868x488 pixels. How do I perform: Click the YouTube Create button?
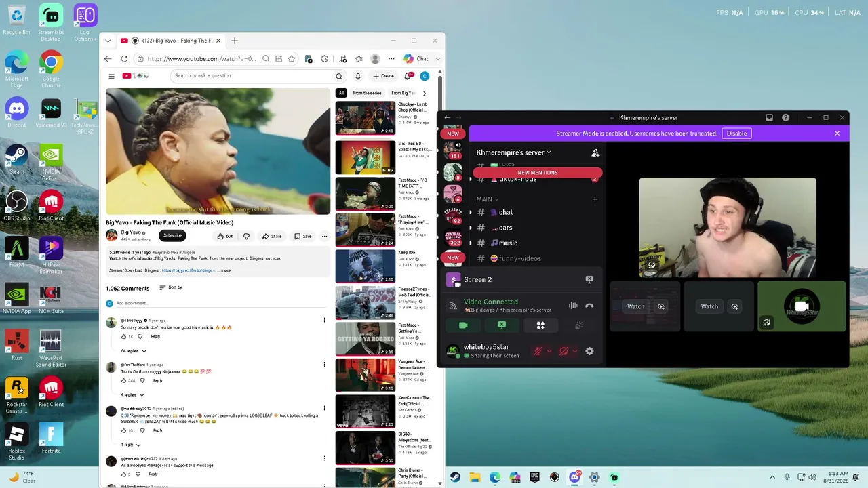383,76
